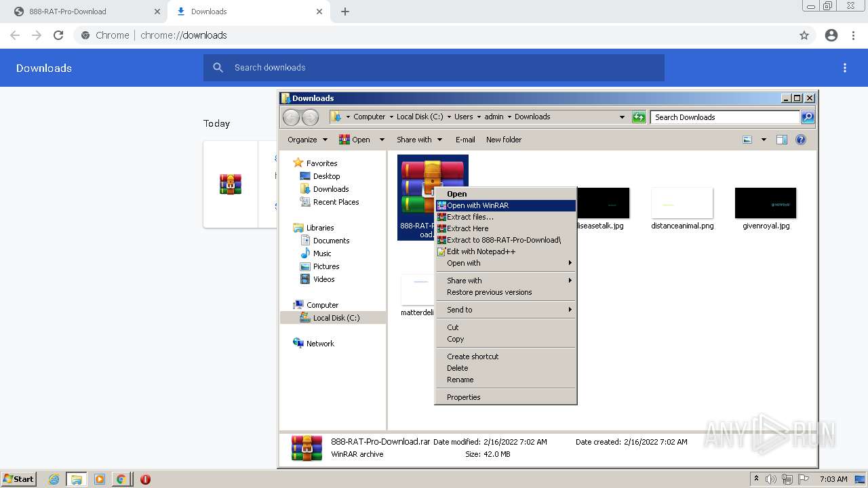This screenshot has height=488, width=868.
Task: Select Network in navigation pane
Action: (x=313, y=344)
